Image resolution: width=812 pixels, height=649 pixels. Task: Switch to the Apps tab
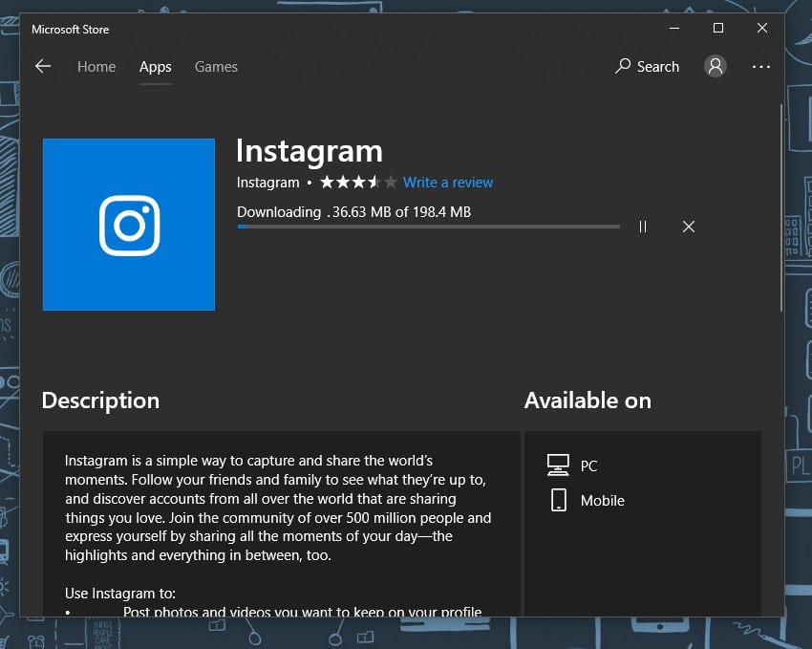(156, 67)
